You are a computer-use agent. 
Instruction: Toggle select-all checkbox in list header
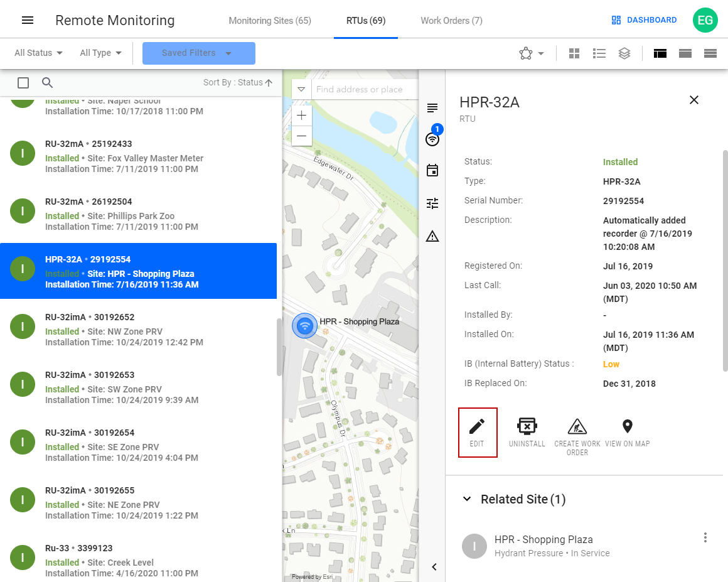(x=23, y=83)
